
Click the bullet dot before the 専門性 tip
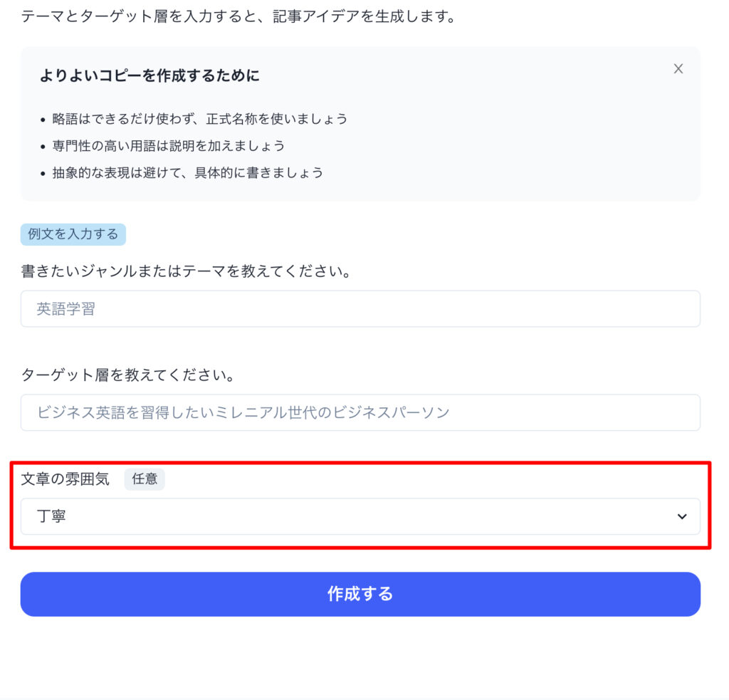click(43, 147)
